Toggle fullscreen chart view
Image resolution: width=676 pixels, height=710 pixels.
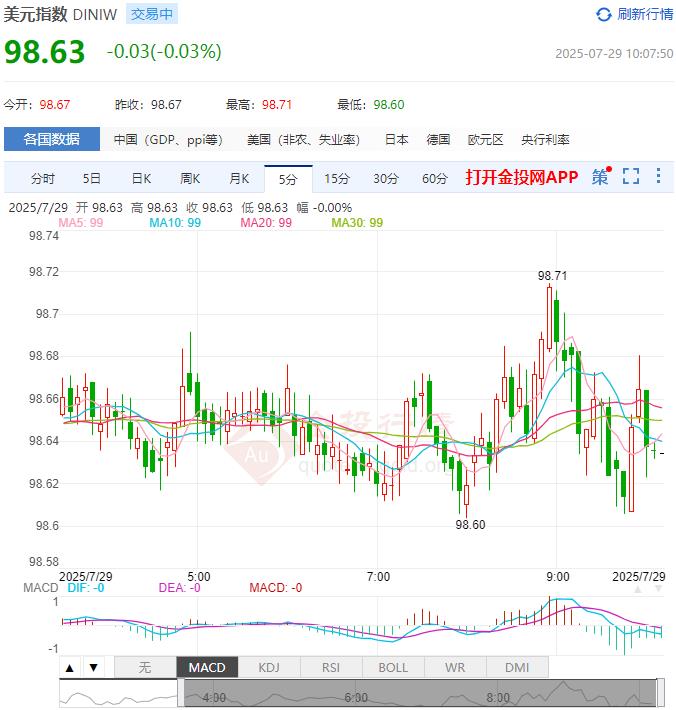(630, 177)
